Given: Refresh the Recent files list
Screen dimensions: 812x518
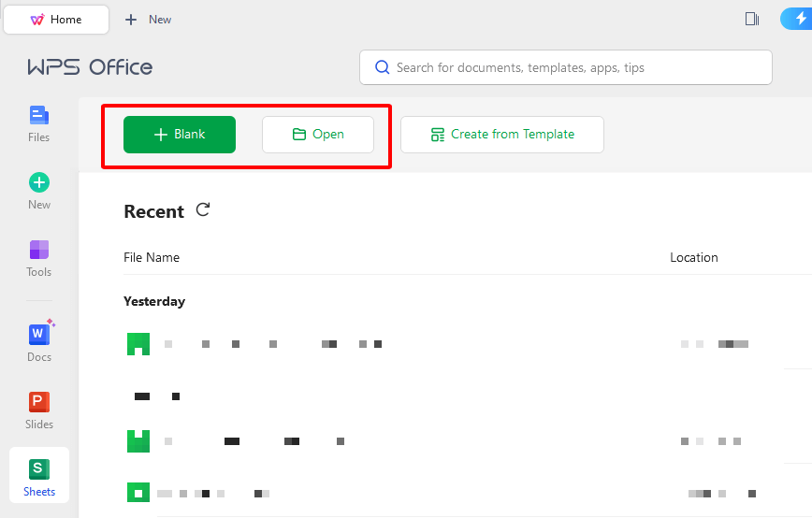Looking at the screenshot, I should coord(203,209).
